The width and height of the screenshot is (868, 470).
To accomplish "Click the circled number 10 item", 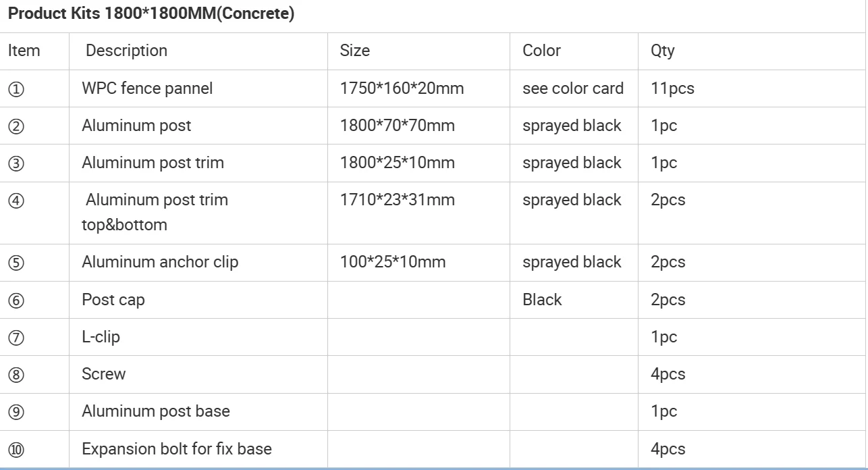I will [16, 450].
